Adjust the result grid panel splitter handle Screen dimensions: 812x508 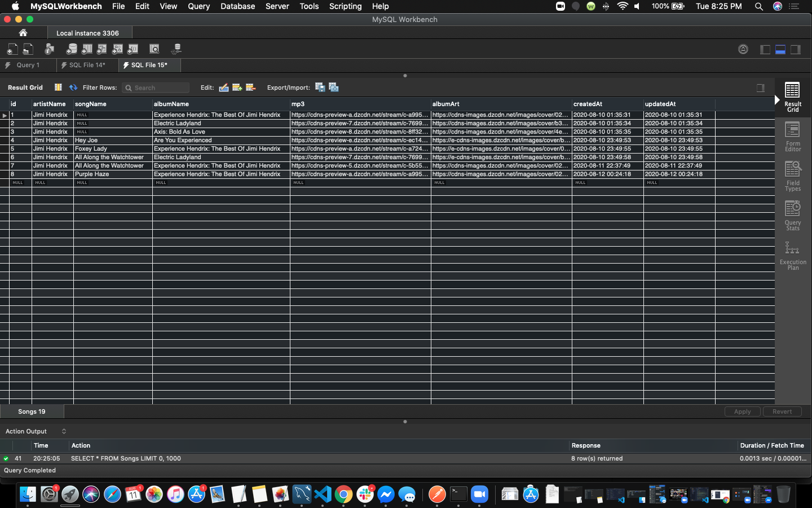(405, 421)
